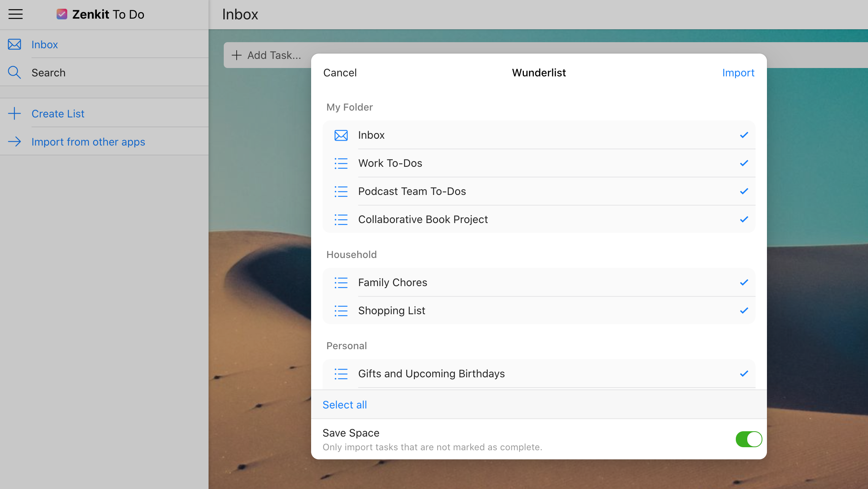Expand the My Folder section
This screenshot has width=868, height=489.
pos(350,108)
